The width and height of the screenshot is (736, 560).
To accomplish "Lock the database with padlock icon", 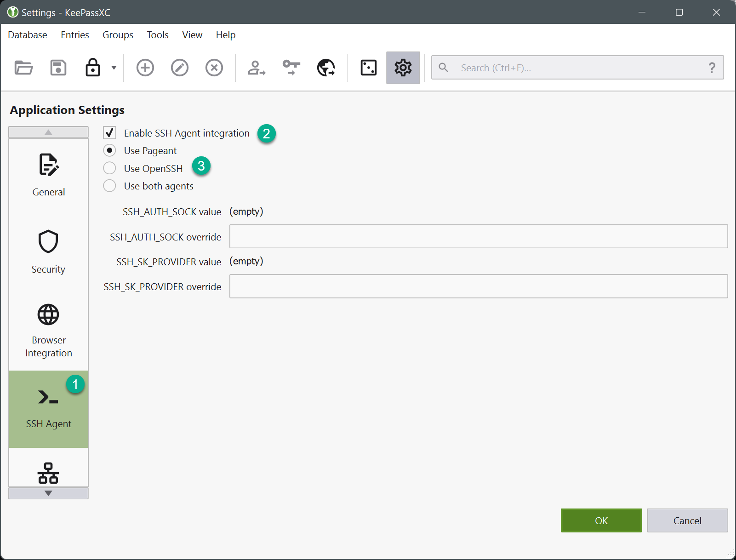I will (x=93, y=68).
